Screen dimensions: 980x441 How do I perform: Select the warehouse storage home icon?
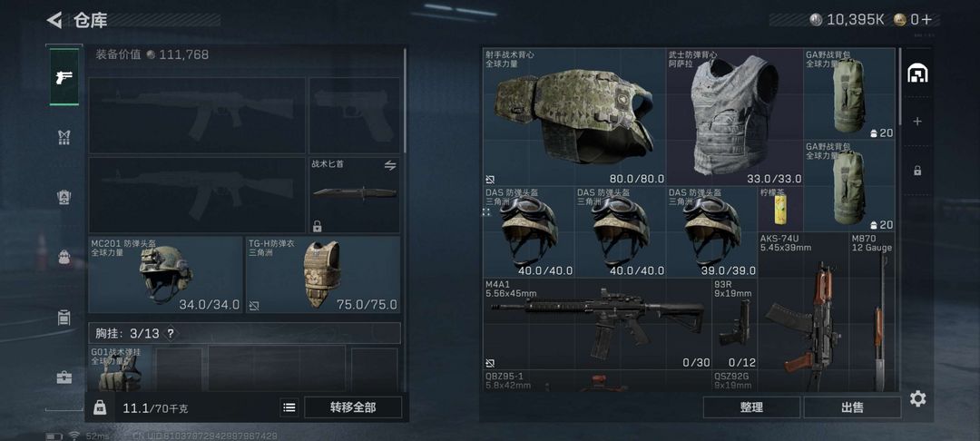point(916,73)
